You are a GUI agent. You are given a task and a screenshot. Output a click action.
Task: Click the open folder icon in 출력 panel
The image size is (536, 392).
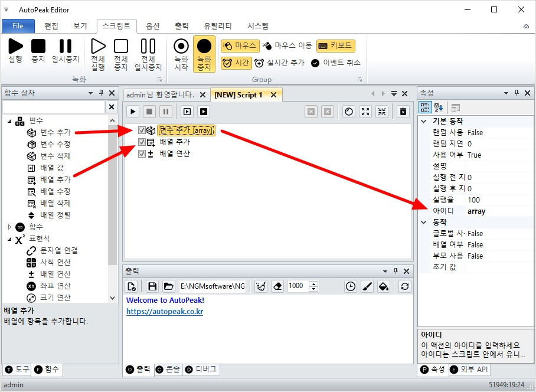pyautogui.click(x=168, y=286)
